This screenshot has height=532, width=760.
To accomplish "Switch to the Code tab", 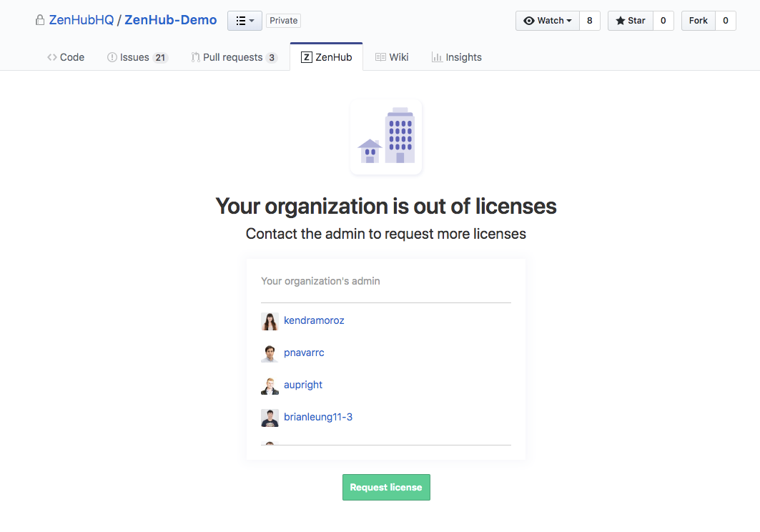I will tap(66, 57).
